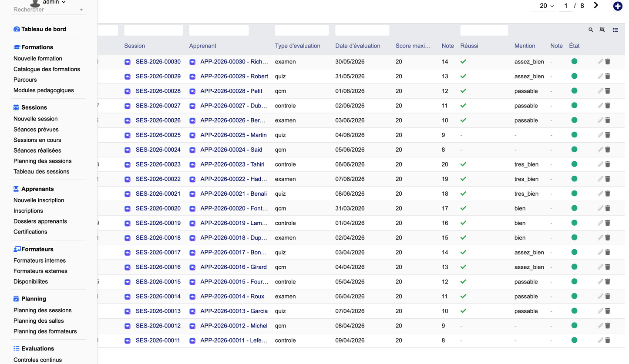Open Séances prévues in the sidebar
Viewport: 629px width, 364px height.
(x=36, y=129)
